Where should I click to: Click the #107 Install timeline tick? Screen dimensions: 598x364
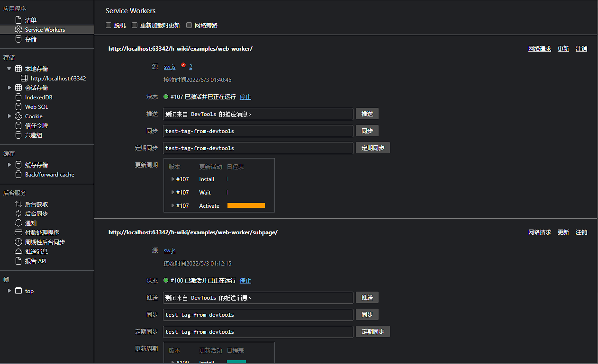point(227,179)
